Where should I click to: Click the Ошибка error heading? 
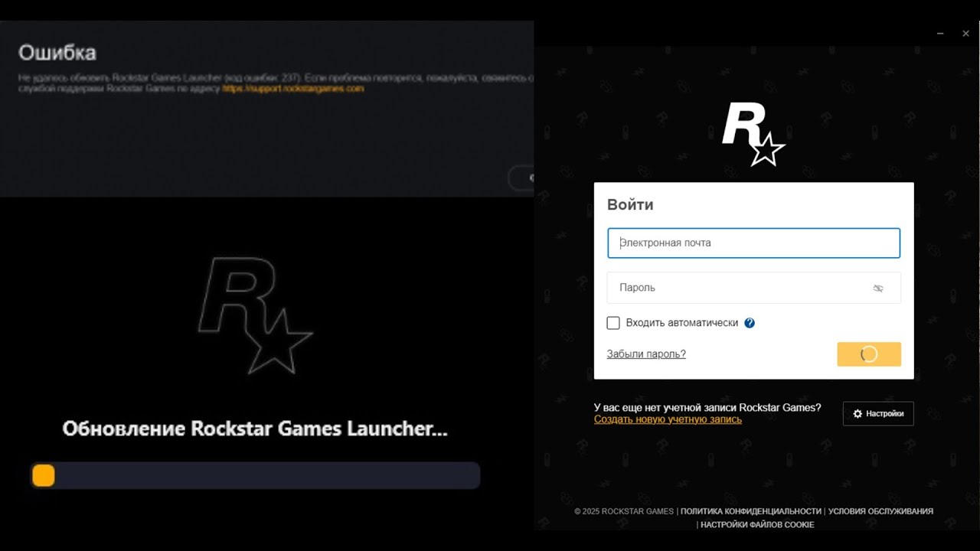57,53
